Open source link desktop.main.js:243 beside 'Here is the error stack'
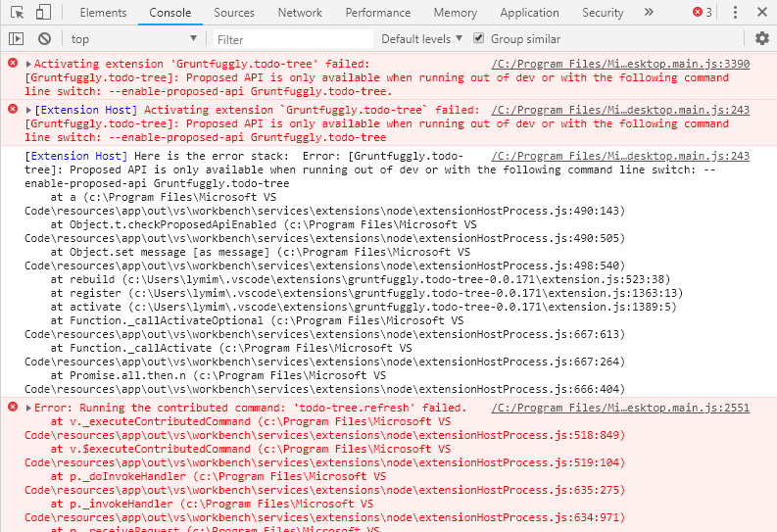Image resolution: width=777 pixels, height=532 pixels. click(x=620, y=156)
